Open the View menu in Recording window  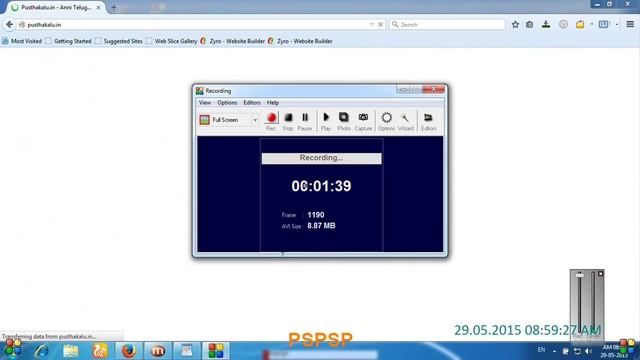tap(204, 103)
